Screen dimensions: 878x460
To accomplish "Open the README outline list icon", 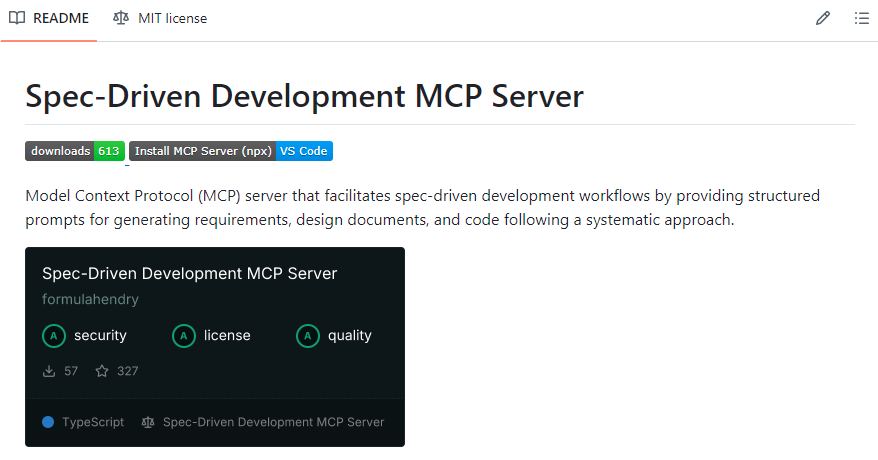I will pos(861,18).
